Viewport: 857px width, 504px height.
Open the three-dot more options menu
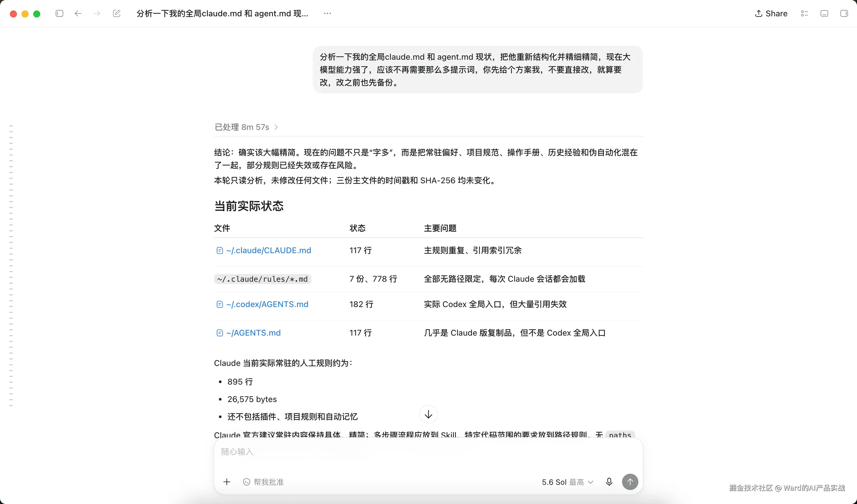(328, 14)
